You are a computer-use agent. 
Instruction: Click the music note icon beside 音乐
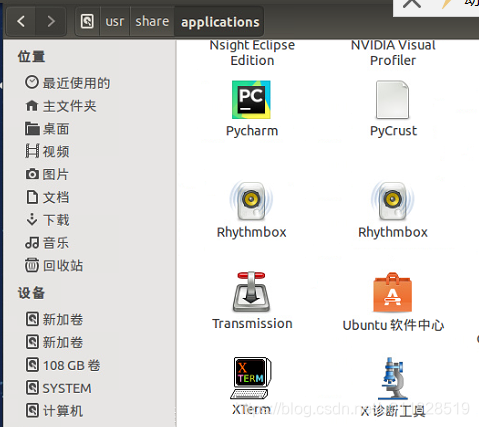[x=32, y=243]
